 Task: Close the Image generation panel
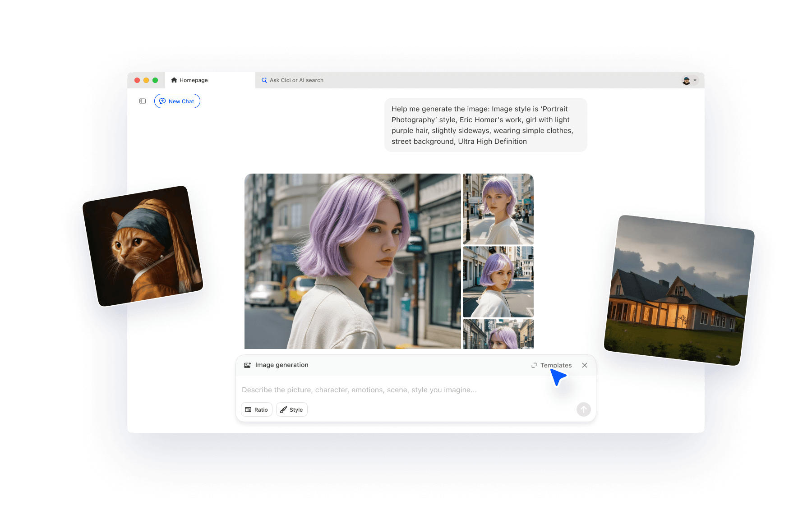(x=585, y=365)
